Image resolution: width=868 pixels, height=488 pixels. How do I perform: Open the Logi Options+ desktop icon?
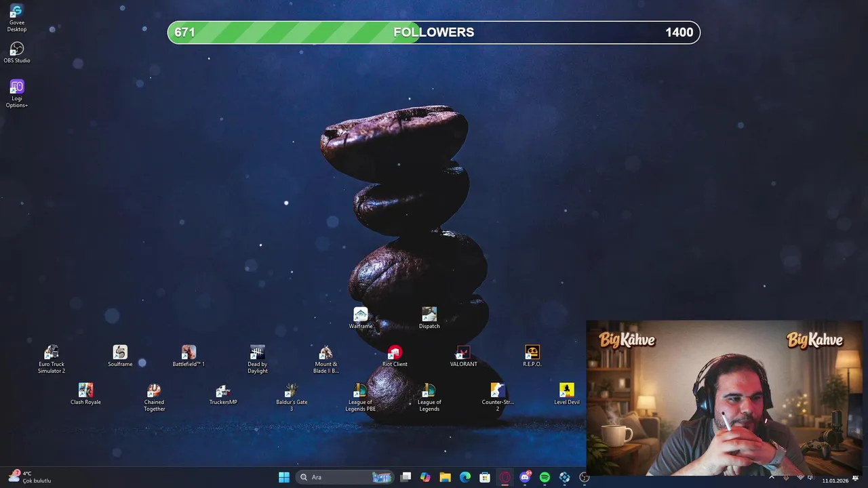(x=17, y=94)
